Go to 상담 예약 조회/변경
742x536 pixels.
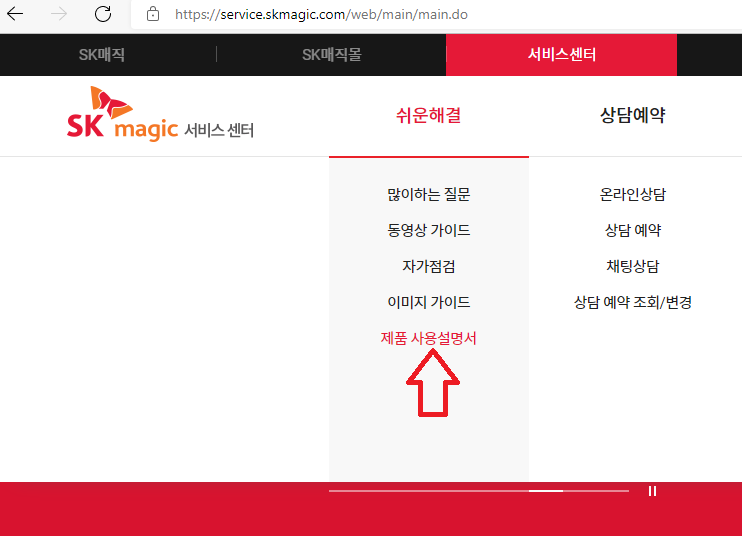coord(632,302)
